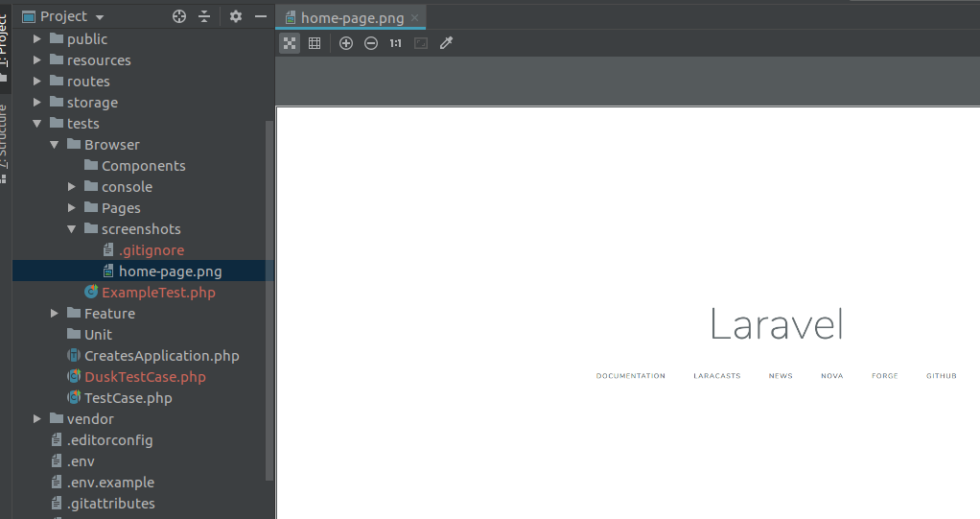Screen dimensions: 980x519
Task: Open TestCase.php file
Action: coord(128,398)
